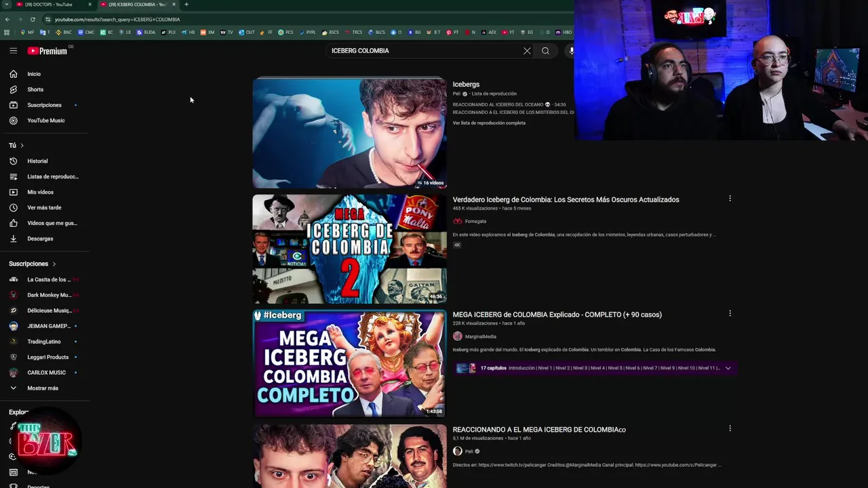
Task: Open MEGA ICEBERG de COLOMBIA Explicado title
Action: (x=557, y=314)
